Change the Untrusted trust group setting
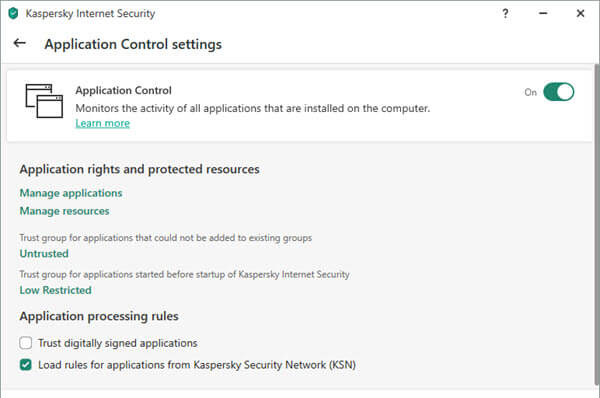The height and width of the screenshot is (398, 600). 44,253
